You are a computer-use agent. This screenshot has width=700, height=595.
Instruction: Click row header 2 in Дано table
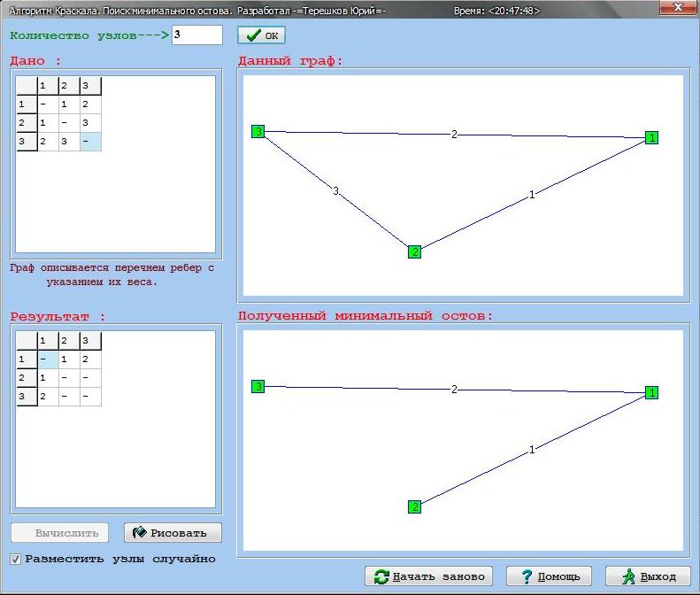(27, 123)
